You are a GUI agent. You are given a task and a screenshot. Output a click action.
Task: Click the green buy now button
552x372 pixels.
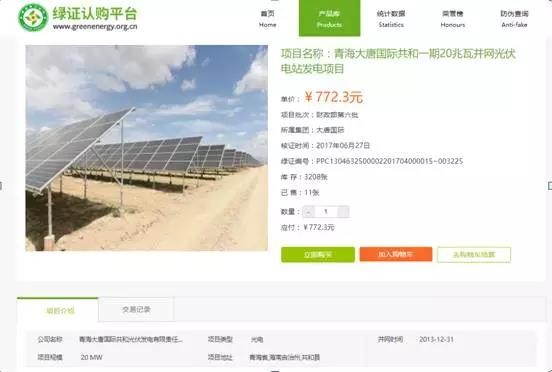point(318,254)
